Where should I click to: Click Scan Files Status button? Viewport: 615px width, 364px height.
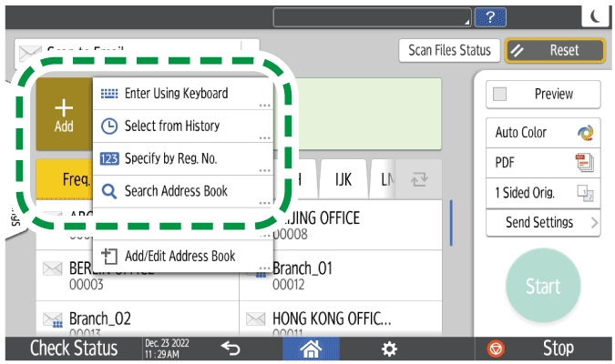(x=447, y=51)
